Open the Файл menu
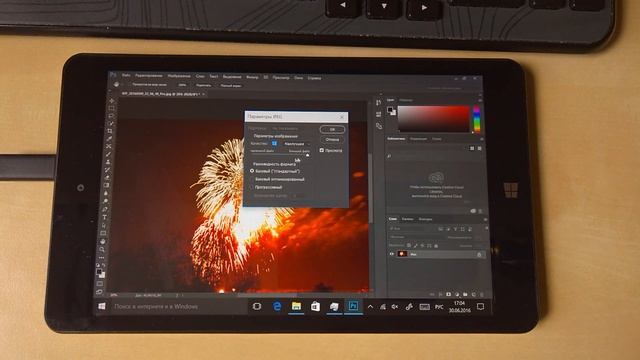 [126, 76]
